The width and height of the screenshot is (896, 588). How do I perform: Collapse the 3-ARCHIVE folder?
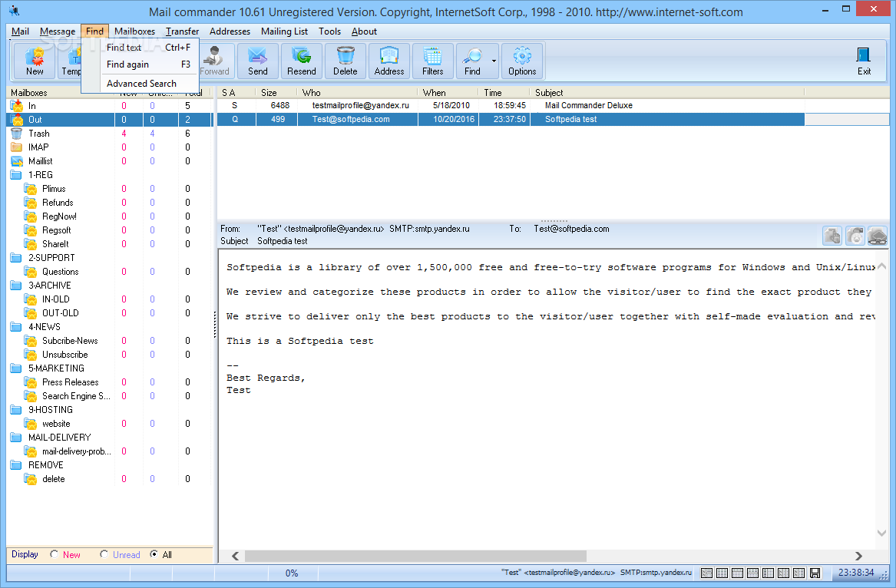click(16, 285)
